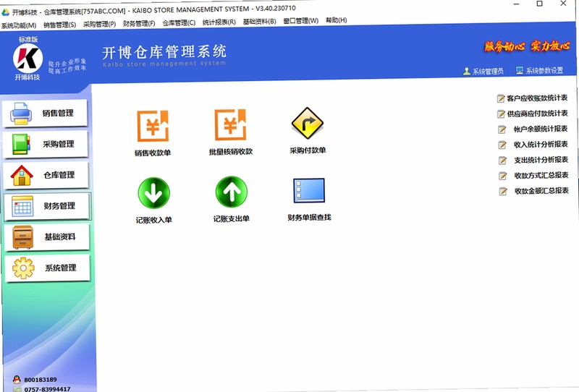The image size is (579, 392).
Task: Click the note icon beside 供应商应付款统计表
Action: click(501, 114)
